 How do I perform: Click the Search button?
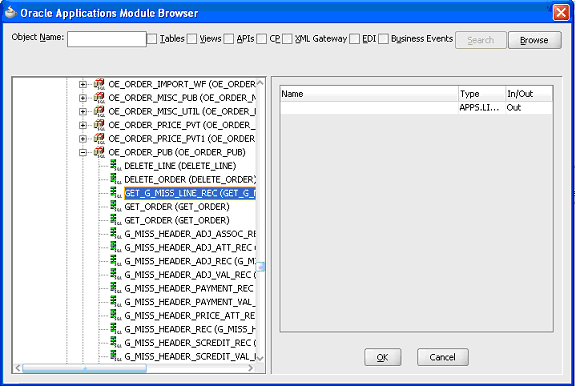(481, 40)
